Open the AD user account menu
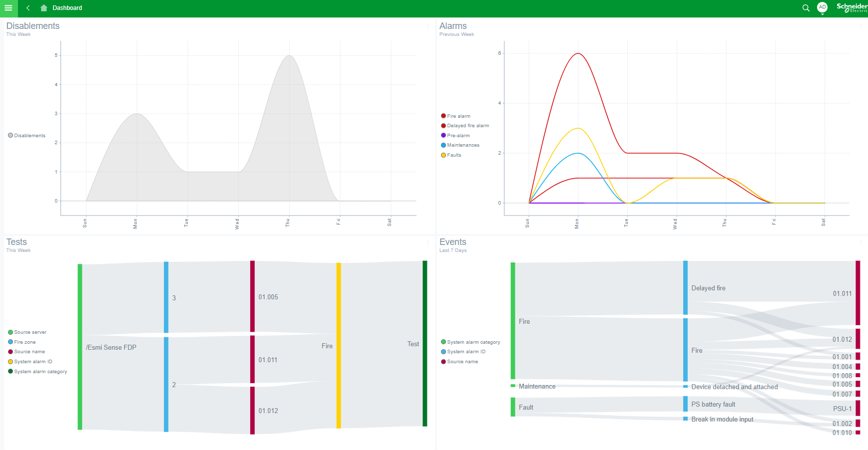Image resolution: width=868 pixels, height=450 pixels. pos(822,7)
